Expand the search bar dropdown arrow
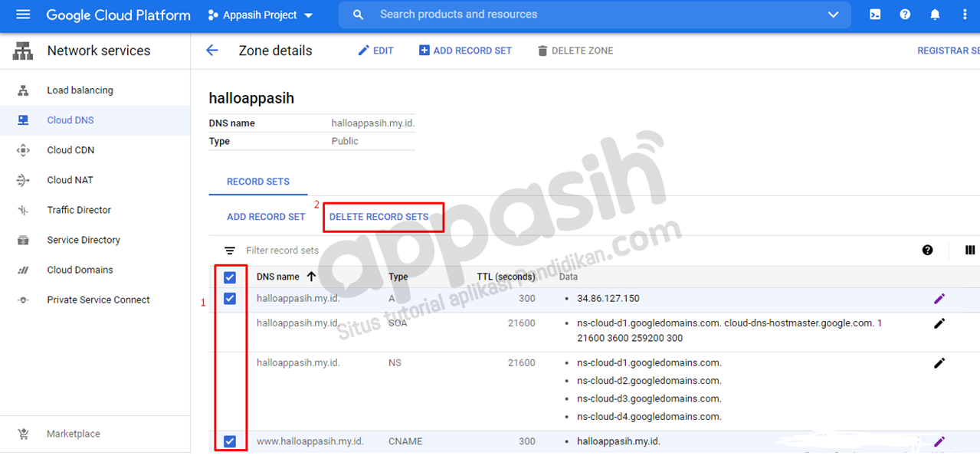Screen dimensions: 980x462 click(834, 15)
